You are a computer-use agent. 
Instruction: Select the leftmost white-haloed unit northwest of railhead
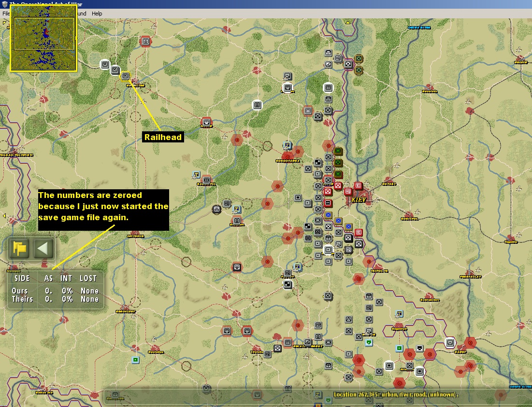tap(105, 64)
